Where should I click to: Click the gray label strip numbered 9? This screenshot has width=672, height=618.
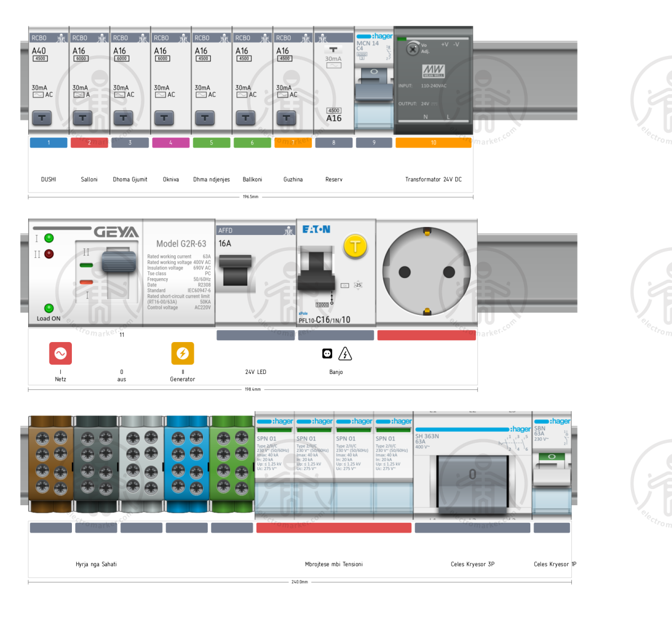coord(374,143)
